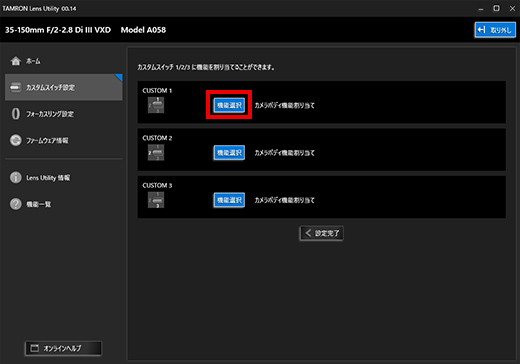Viewport: 520px width, 364px height.
Task: Click Lens Utility info icon
Action: tap(16, 178)
